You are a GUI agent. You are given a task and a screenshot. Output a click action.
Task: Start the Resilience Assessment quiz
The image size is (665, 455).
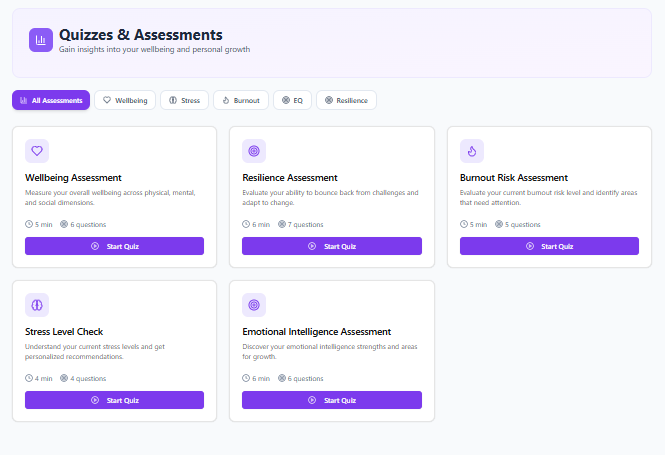pyautogui.click(x=332, y=246)
